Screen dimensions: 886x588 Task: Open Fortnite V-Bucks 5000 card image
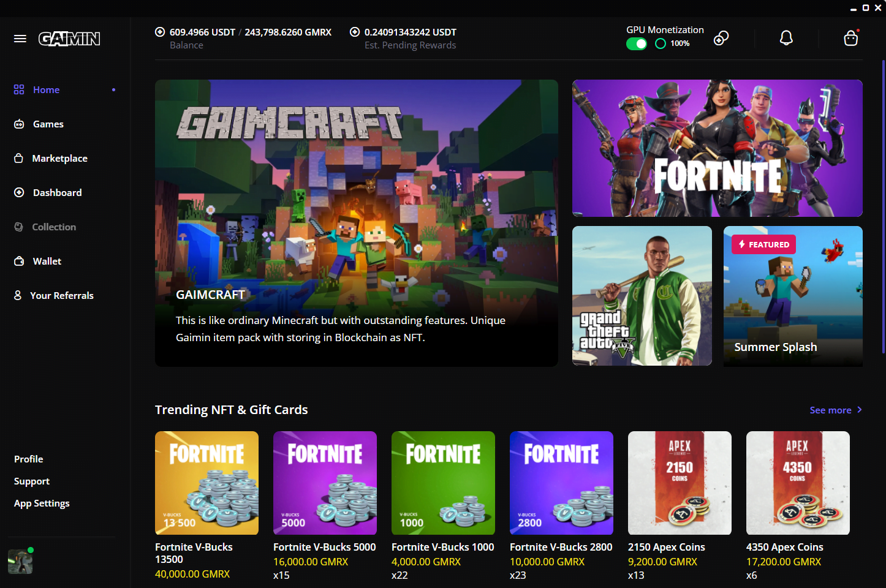pos(325,483)
